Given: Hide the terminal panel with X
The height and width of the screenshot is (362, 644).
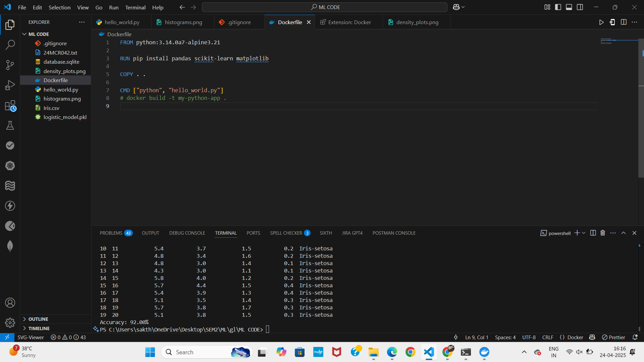Looking at the screenshot, I should [x=634, y=233].
